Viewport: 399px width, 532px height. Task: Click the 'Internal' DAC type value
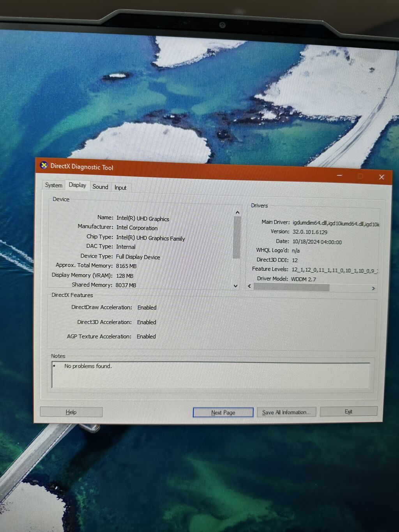(x=125, y=247)
